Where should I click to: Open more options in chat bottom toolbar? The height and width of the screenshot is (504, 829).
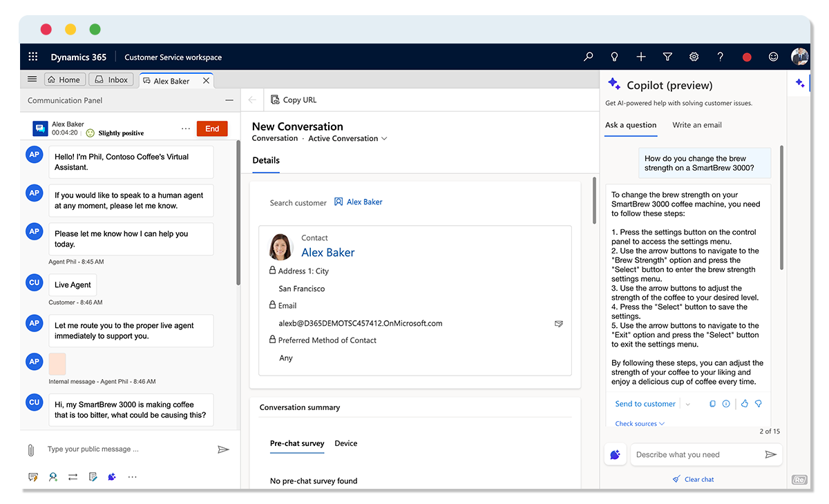coord(132,477)
